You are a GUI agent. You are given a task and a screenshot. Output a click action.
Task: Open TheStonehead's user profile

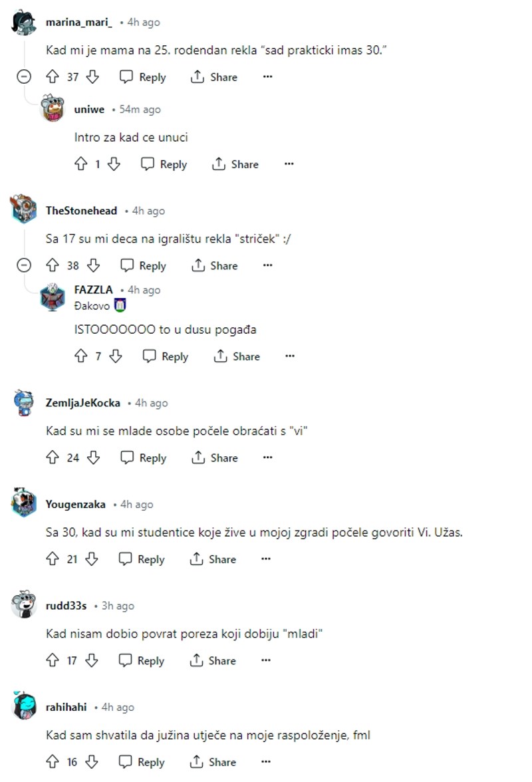(x=81, y=211)
